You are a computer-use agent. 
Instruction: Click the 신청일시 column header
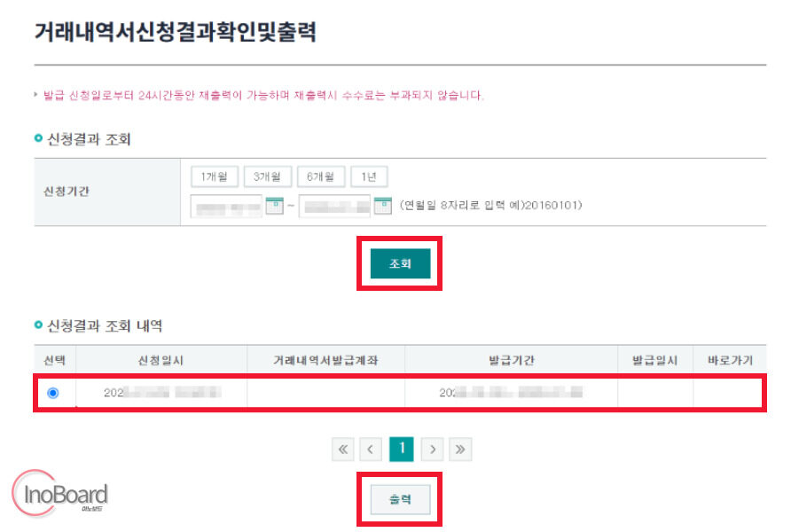coord(161,360)
